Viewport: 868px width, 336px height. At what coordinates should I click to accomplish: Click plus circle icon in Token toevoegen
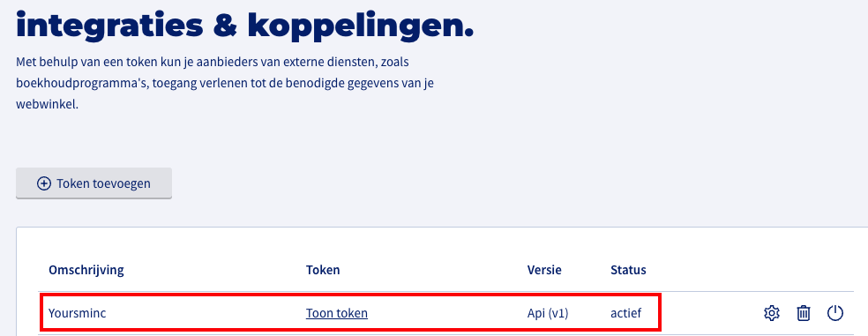point(44,183)
